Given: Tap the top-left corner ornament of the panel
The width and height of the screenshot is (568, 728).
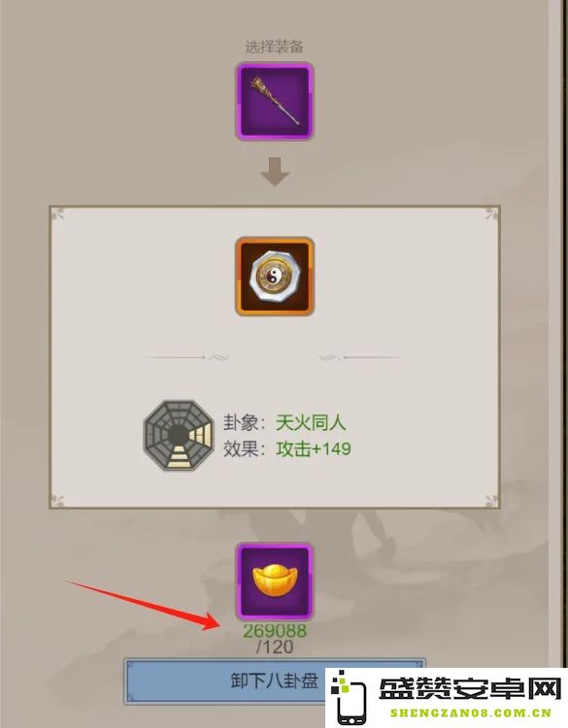Looking at the screenshot, I should (x=57, y=215).
